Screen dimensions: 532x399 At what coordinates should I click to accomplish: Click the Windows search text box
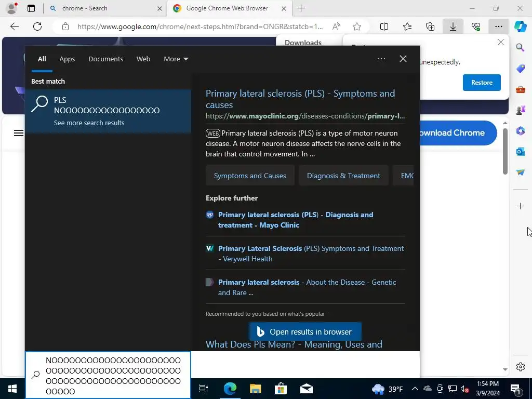click(108, 375)
